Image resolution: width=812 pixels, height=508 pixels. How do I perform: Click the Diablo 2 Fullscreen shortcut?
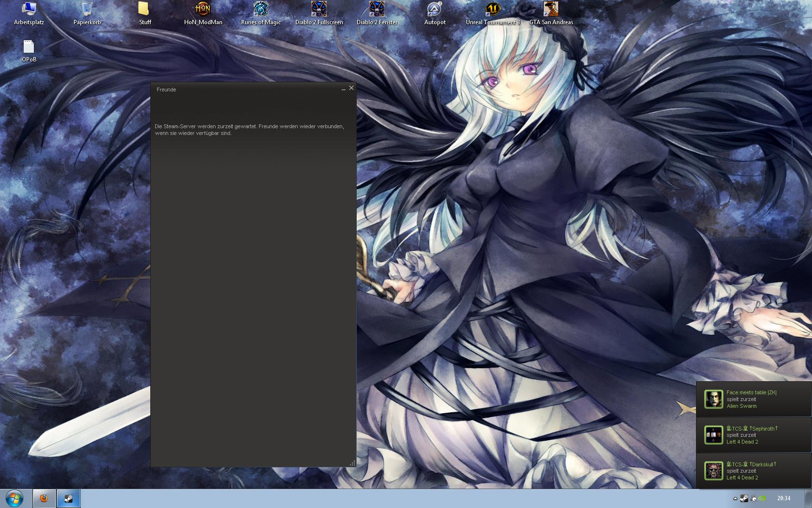click(x=319, y=13)
